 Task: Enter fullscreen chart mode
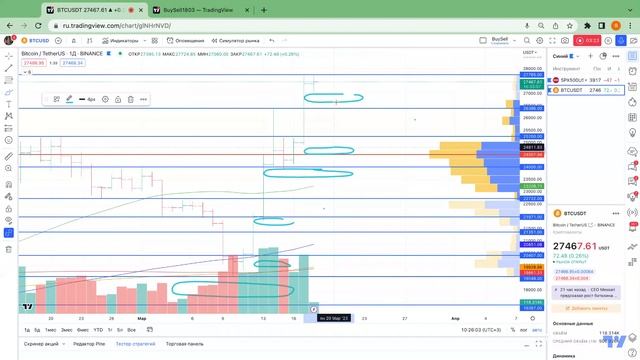click(x=552, y=40)
